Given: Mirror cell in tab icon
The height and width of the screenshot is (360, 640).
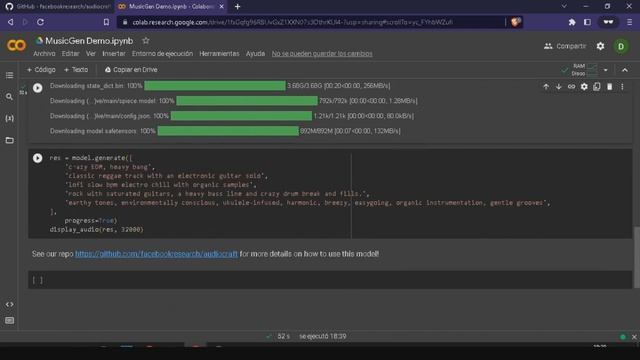Looking at the screenshot, I should pyautogui.click(x=597, y=87).
